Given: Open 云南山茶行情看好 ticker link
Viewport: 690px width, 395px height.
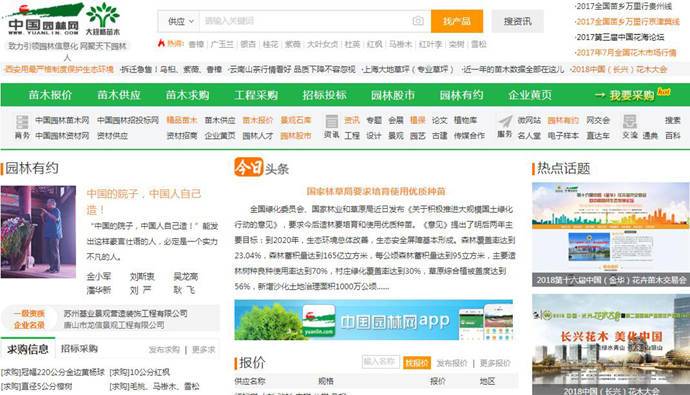Looking at the screenshot, I should [x=292, y=69].
